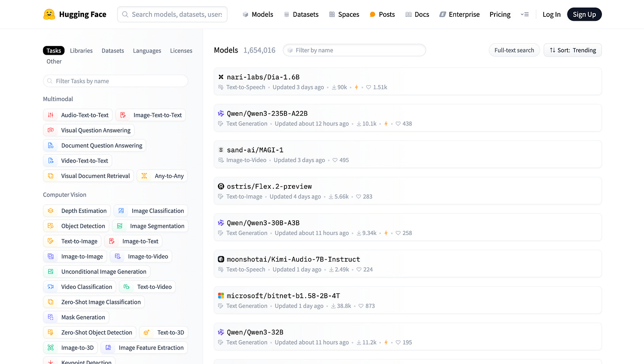Click the Log In link
Screen dimensions: 644x364
(552, 14)
